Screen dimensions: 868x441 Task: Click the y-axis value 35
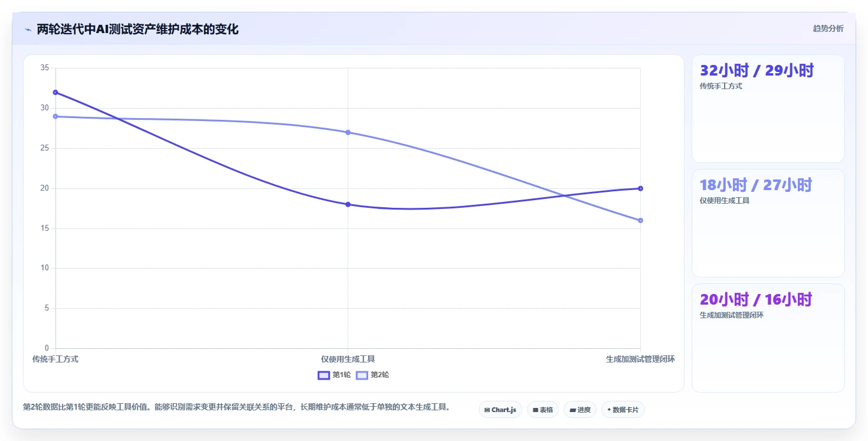pos(45,68)
